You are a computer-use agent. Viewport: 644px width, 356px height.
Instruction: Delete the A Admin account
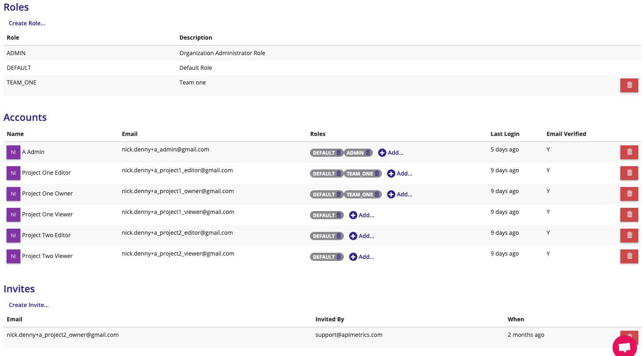point(629,152)
